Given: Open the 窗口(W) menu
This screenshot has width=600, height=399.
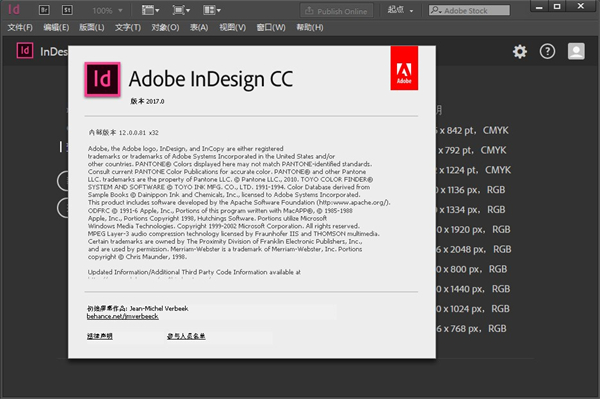Looking at the screenshot, I should point(271,28).
